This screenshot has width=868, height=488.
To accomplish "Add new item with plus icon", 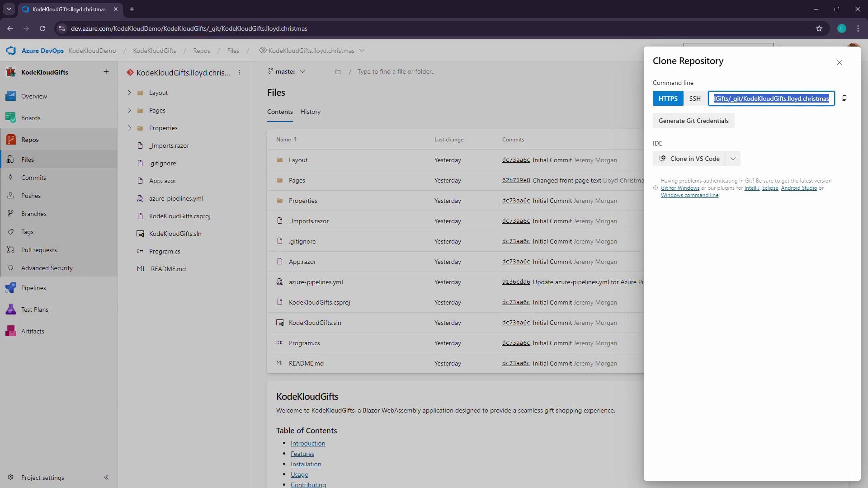I will [106, 72].
